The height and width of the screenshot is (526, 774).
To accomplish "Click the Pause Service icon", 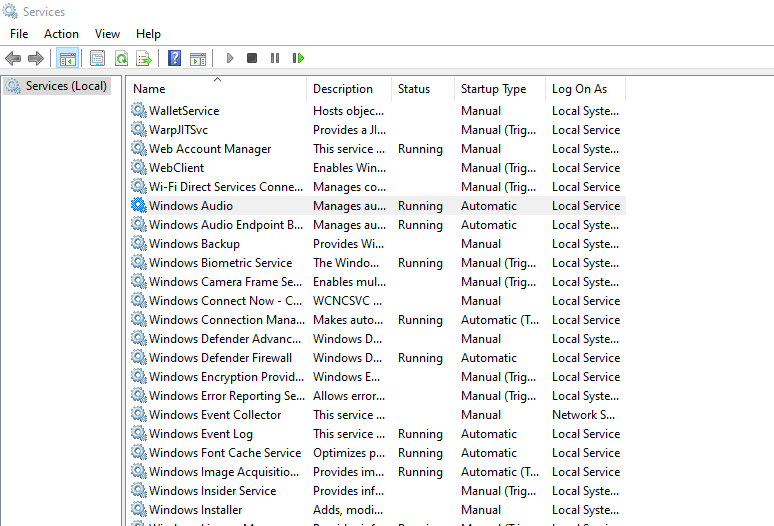I will 275,58.
